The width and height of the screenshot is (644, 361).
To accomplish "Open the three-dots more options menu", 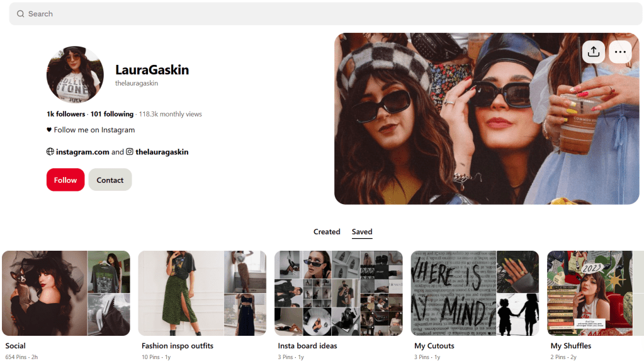I will [x=620, y=52].
